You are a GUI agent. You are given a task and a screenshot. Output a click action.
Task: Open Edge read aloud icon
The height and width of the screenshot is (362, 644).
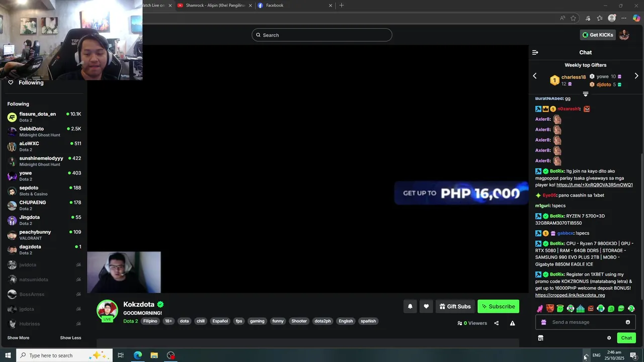(562, 18)
